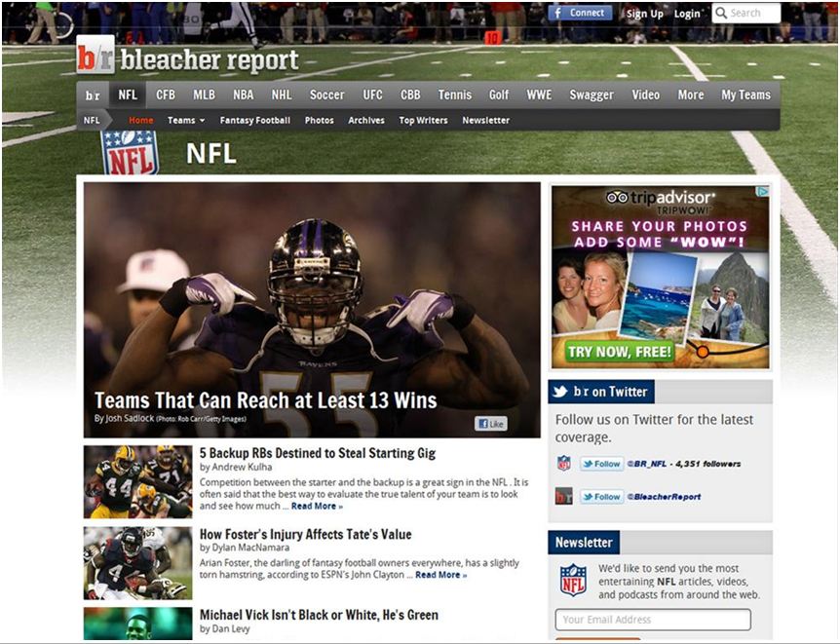This screenshot has height=644, width=840.
Task: Click the Login link
Action: [687, 14]
